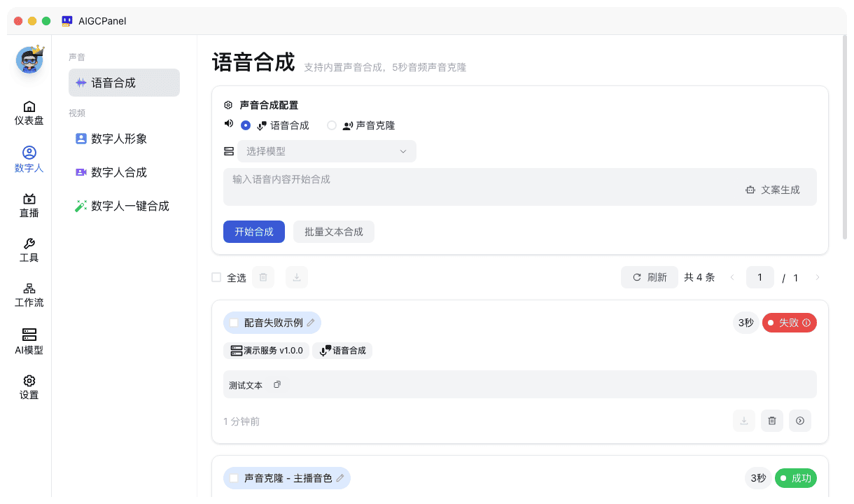Click the 批量文本合成 button

tap(334, 232)
